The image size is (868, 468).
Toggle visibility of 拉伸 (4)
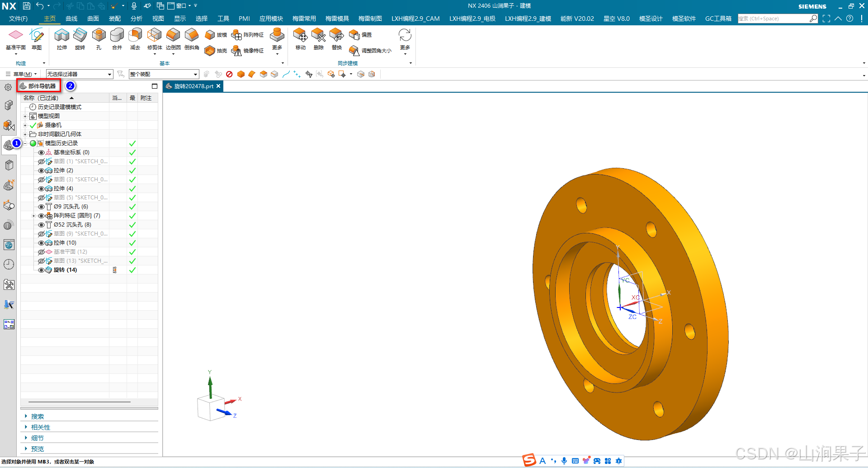click(41, 189)
